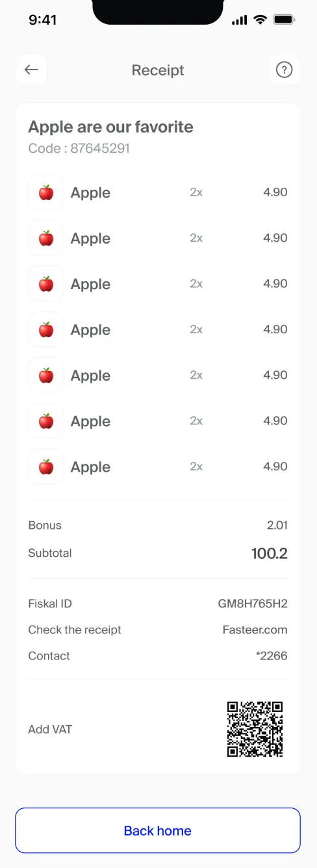
Task: Select the Add VAT option
Action: pyautogui.click(x=50, y=729)
